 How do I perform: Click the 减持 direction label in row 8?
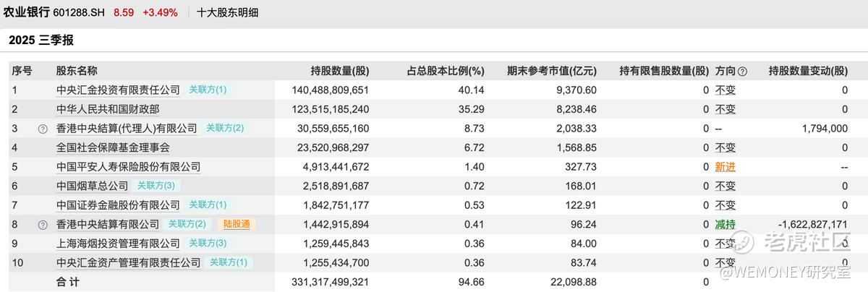pos(726,225)
